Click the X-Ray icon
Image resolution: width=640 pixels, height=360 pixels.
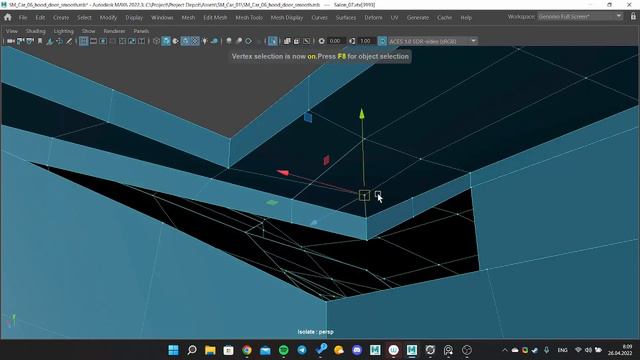click(287, 41)
